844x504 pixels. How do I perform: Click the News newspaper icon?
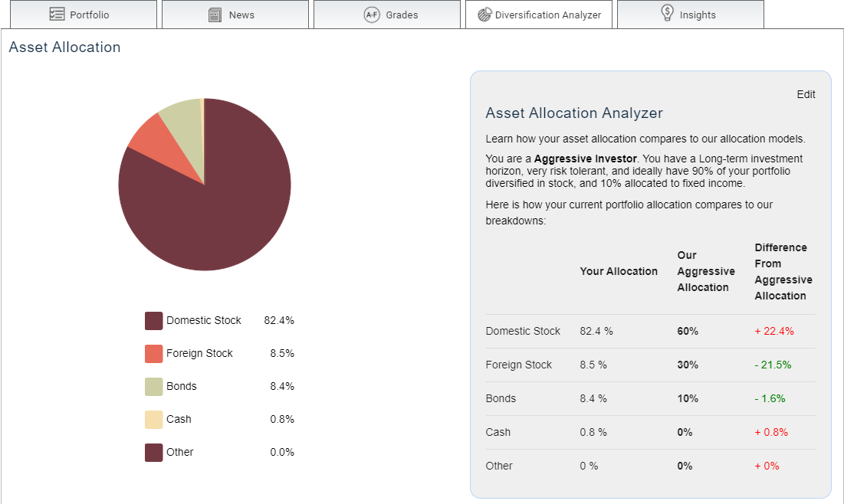pos(215,15)
